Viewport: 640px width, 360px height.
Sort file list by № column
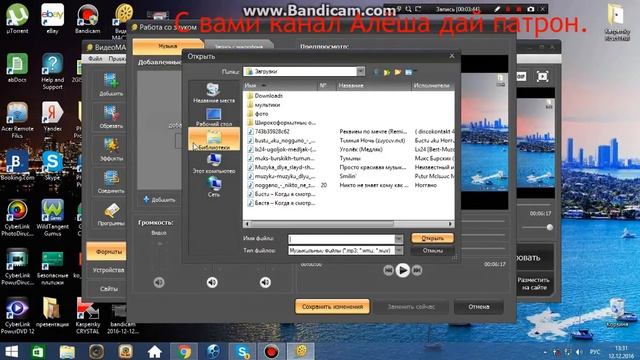point(327,85)
